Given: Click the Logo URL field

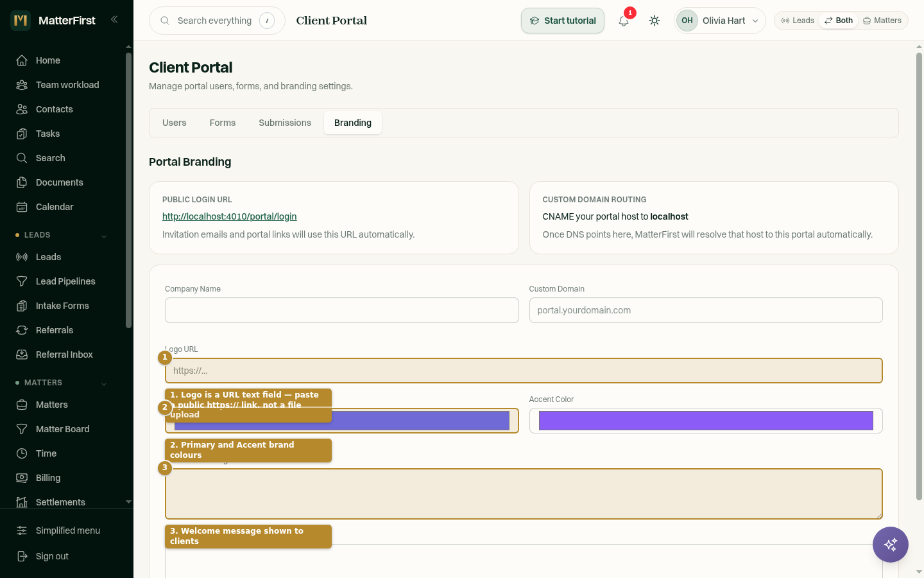Looking at the screenshot, I should tap(524, 371).
